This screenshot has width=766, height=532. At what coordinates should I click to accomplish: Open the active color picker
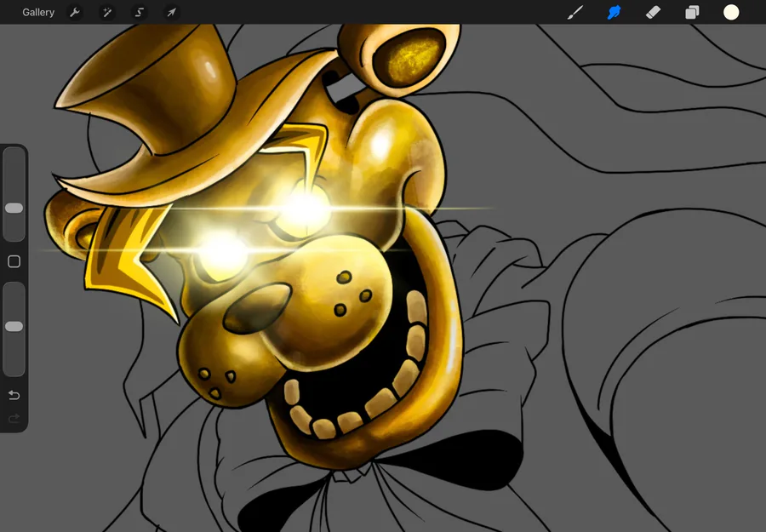(731, 12)
